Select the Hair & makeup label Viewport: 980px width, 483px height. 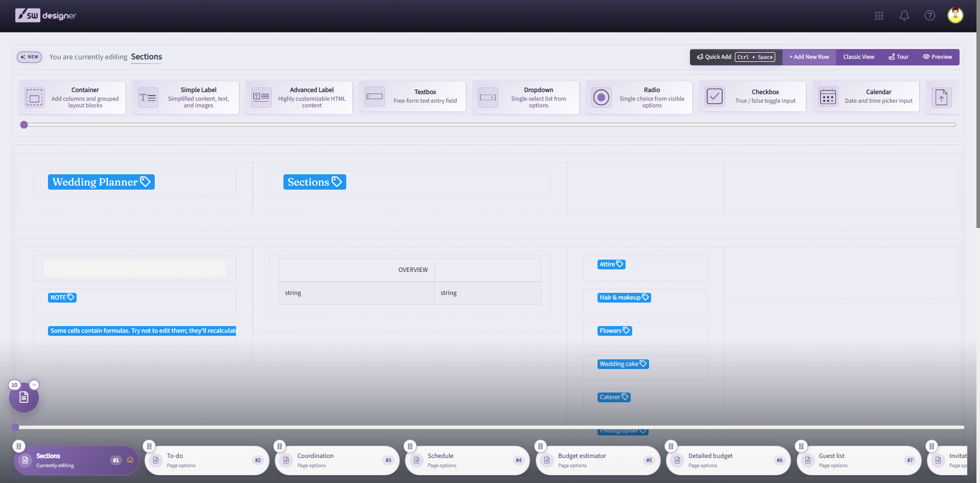[x=624, y=297]
